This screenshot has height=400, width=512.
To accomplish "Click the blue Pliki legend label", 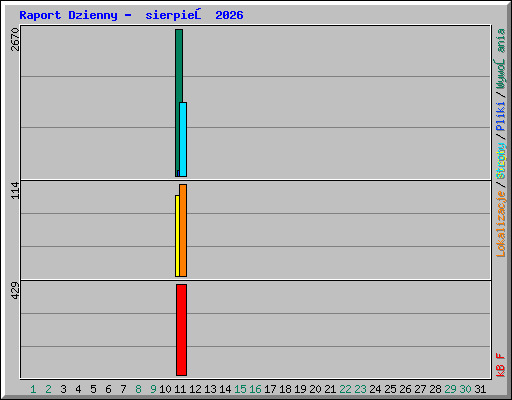I will tap(501, 117).
